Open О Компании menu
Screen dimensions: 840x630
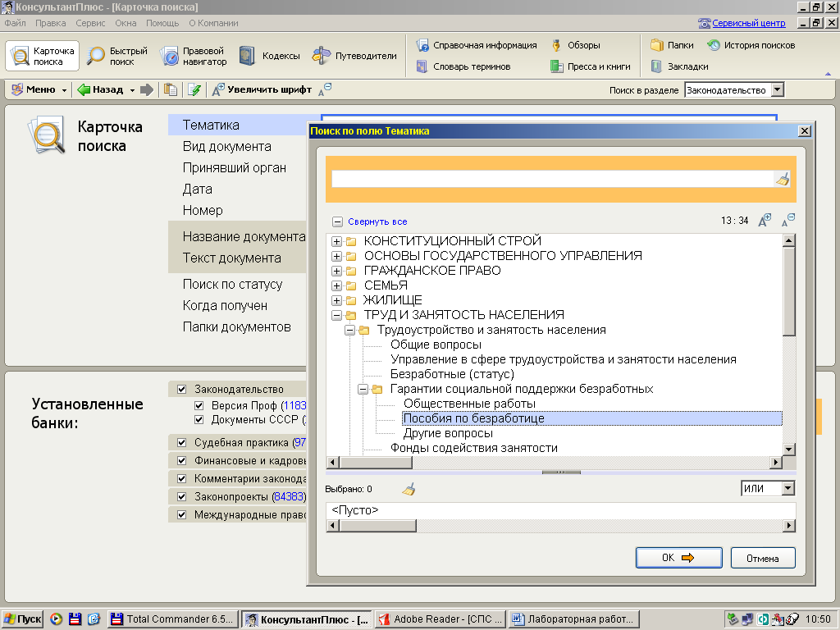(213, 23)
